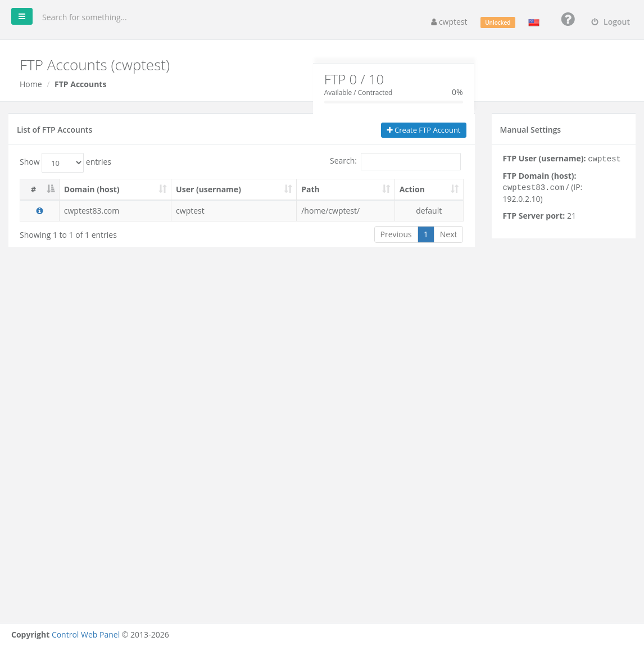Viewport: 644px width, 646px height.
Task: Open the cwptest user account menu
Action: pyautogui.click(x=449, y=22)
